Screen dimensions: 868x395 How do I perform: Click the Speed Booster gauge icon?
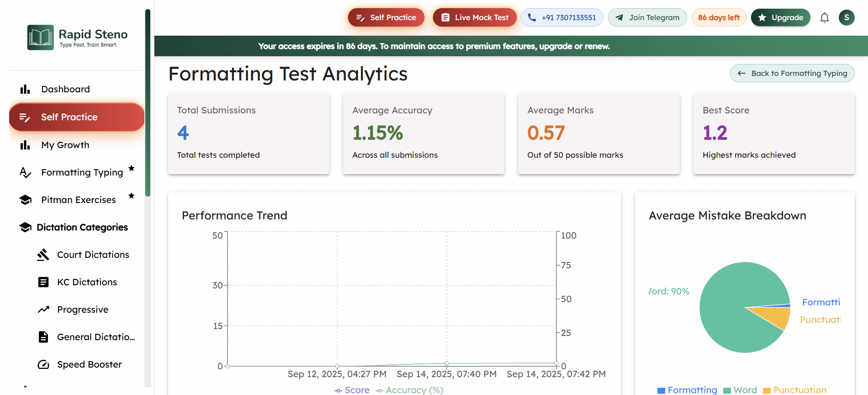[43, 364]
